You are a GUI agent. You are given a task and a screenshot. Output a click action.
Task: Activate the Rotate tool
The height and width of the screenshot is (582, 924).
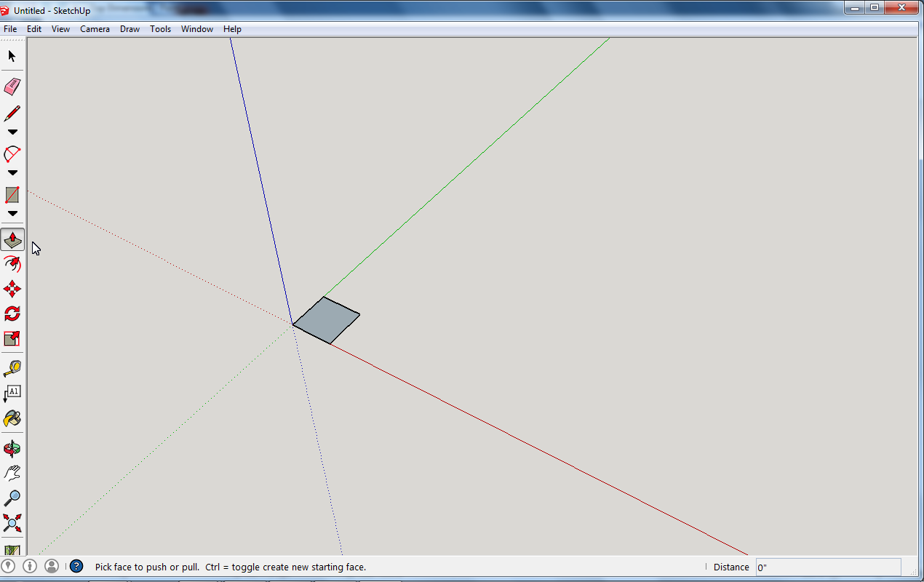click(x=12, y=313)
